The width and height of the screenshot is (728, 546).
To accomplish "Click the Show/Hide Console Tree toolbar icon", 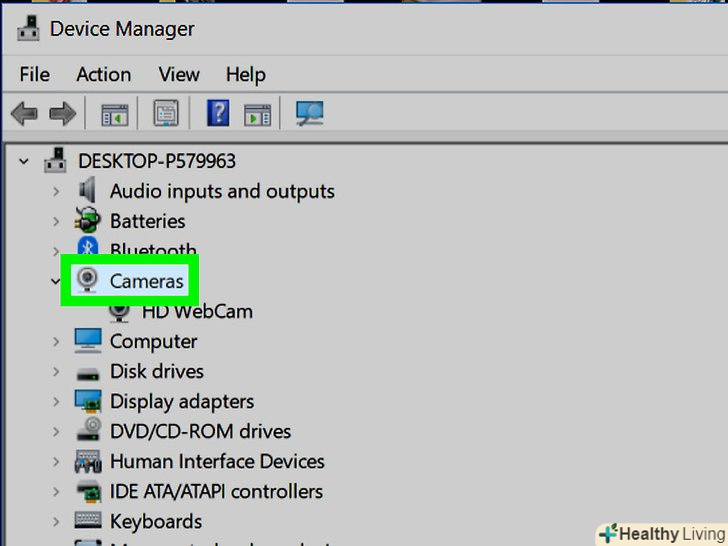I will 115,114.
